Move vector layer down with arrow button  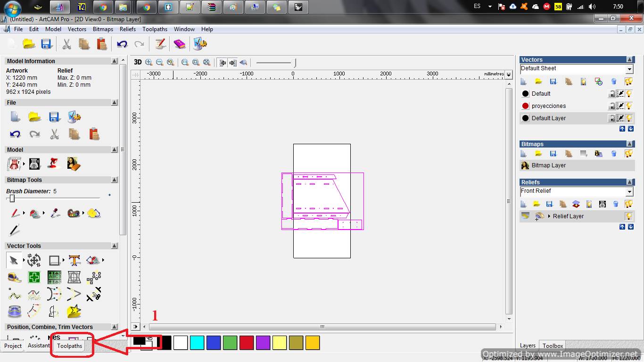coord(630,129)
